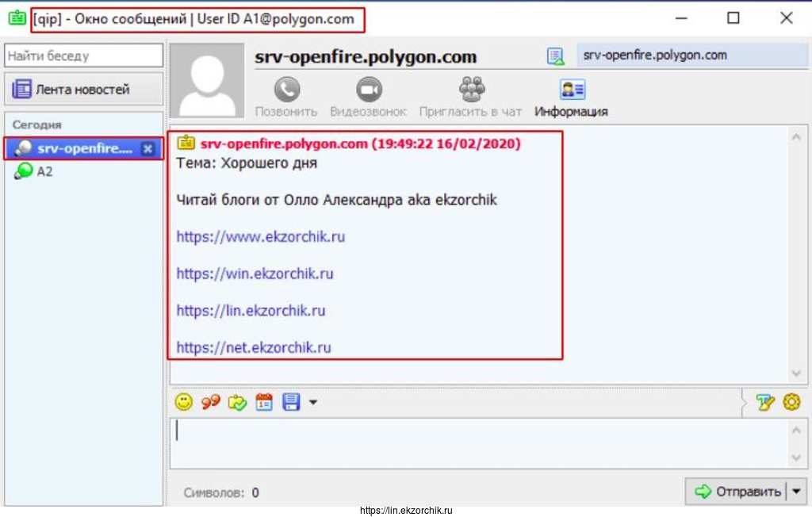Open the https://net.ekzorchik.ru link
This screenshot has width=812, height=517.
(x=253, y=347)
